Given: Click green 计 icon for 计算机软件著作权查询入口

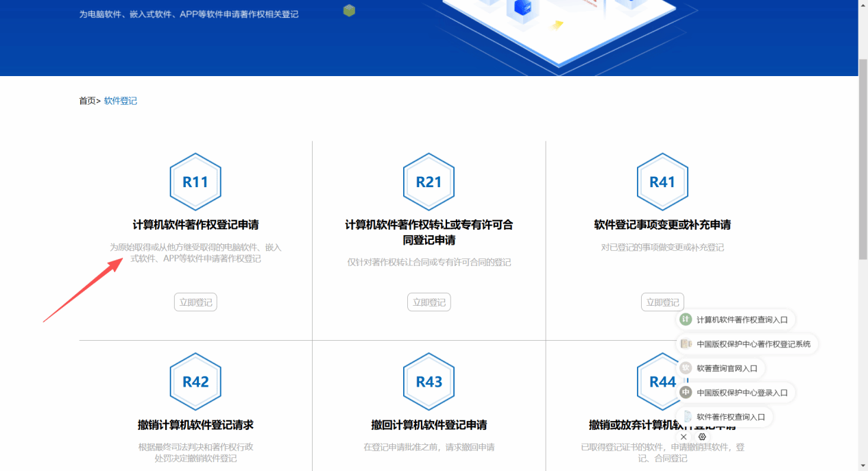Looking at the screenshot, I should pos(685,319).
